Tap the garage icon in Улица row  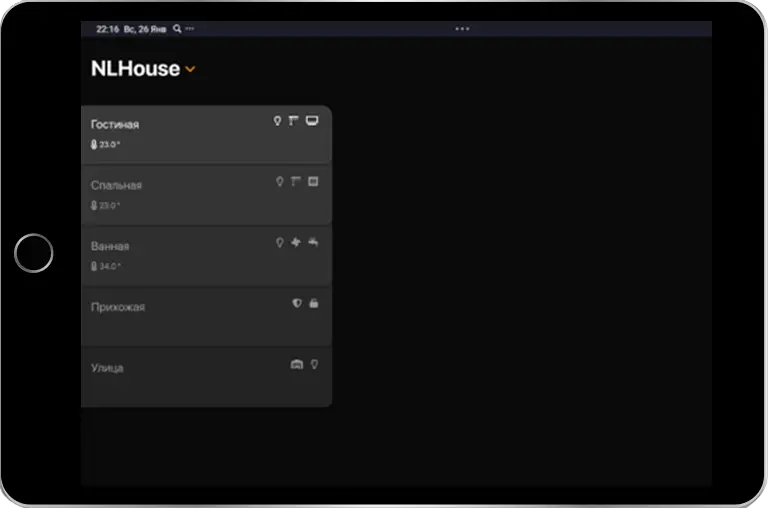(x=297, y=364)
